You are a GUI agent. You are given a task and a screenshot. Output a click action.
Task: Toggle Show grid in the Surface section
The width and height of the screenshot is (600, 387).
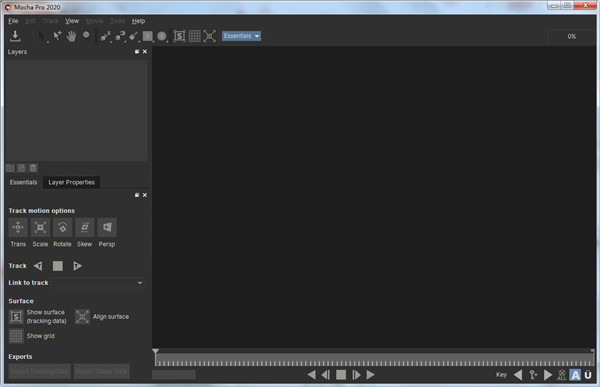tap(16, 336)
